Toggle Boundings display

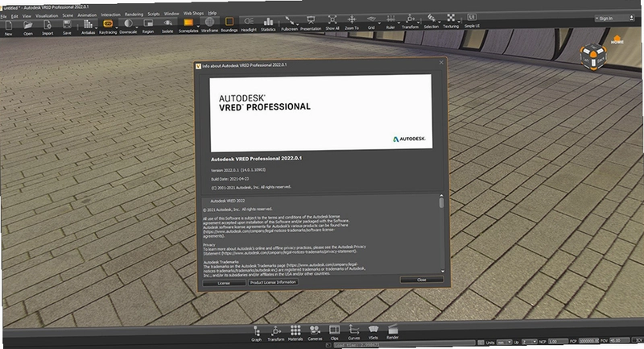229,23
